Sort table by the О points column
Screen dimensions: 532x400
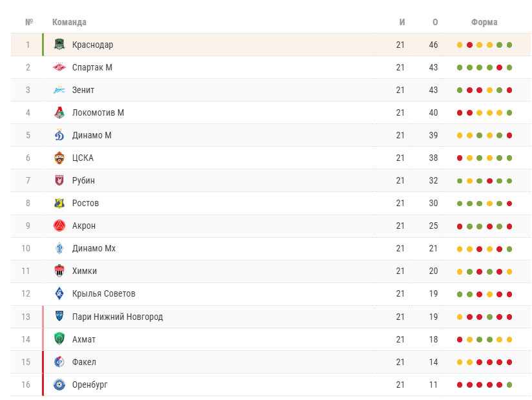(x=435, y=22)
